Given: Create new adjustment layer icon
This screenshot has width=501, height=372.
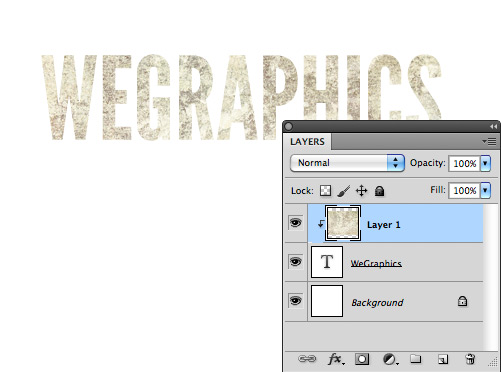Looking at the screenshot, I should (390, 359).
